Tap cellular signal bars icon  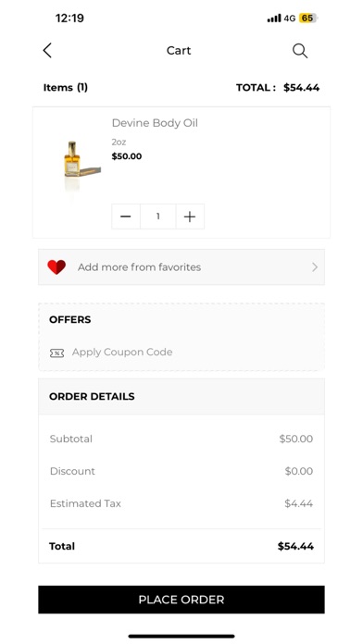(x=274, y=19)
